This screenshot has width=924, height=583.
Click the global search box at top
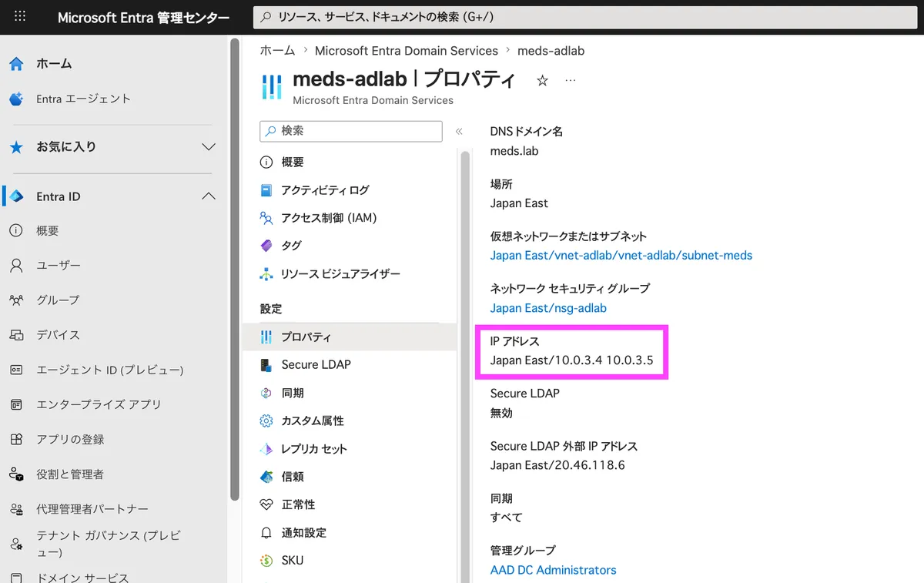(x=585, y=16)
